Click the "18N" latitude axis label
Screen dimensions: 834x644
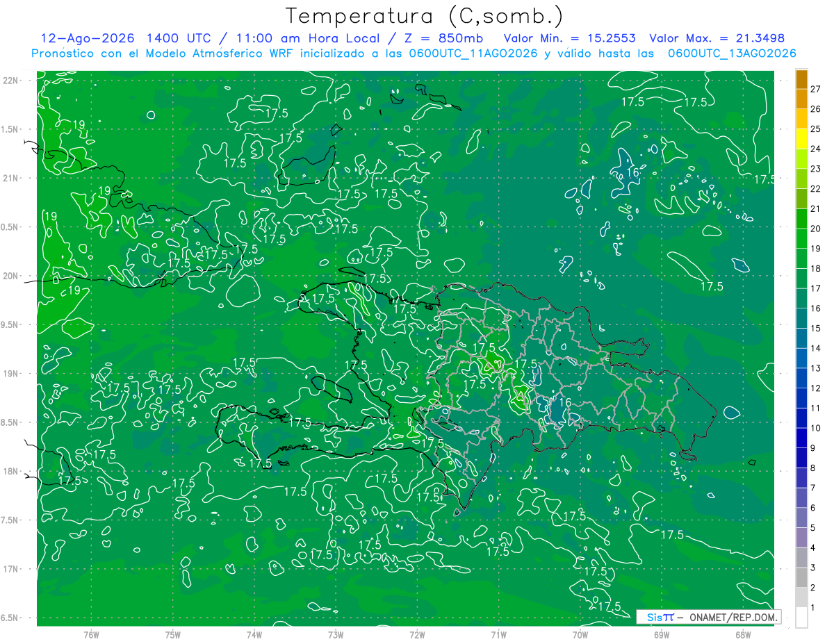[12, 471]
